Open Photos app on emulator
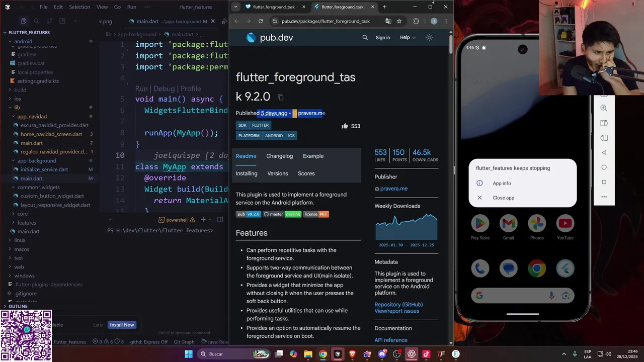Viewport: 644px width, 362px height. pos(537,223)
